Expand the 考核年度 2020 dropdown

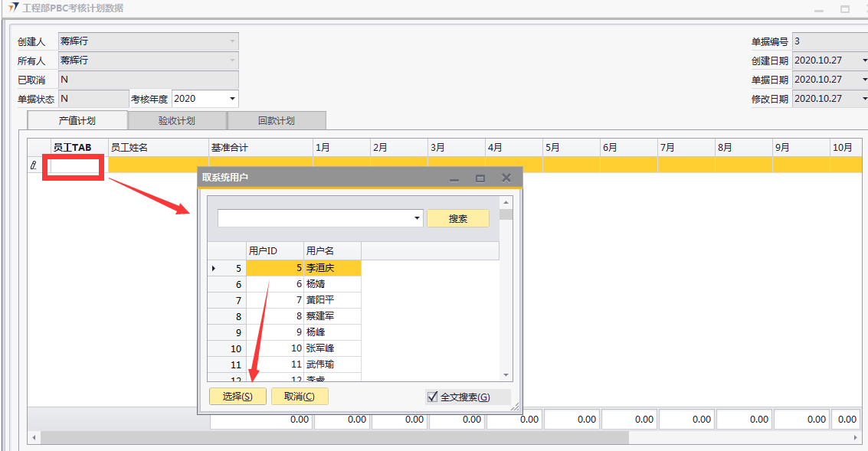pos(232,99)
